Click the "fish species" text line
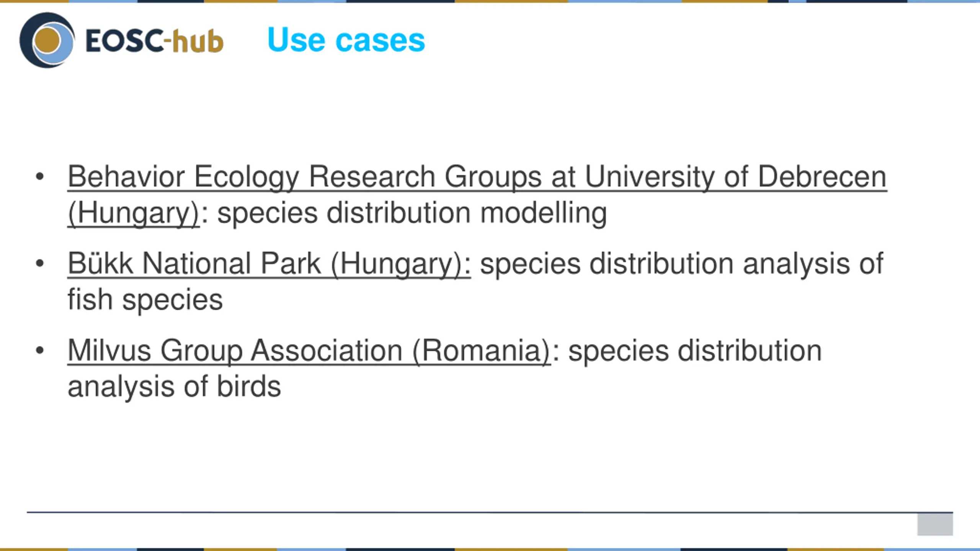This screenshot has width=980, height=551. click(145, 299)
